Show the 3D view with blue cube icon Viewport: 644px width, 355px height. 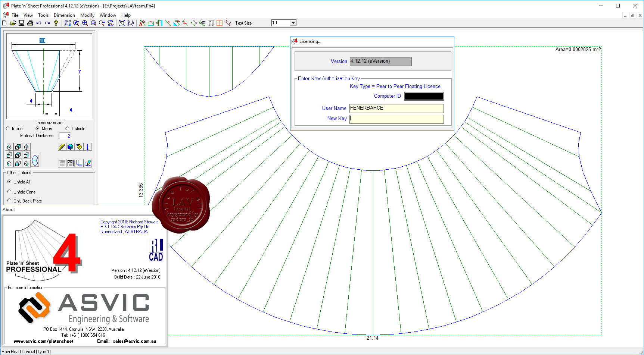71,147
